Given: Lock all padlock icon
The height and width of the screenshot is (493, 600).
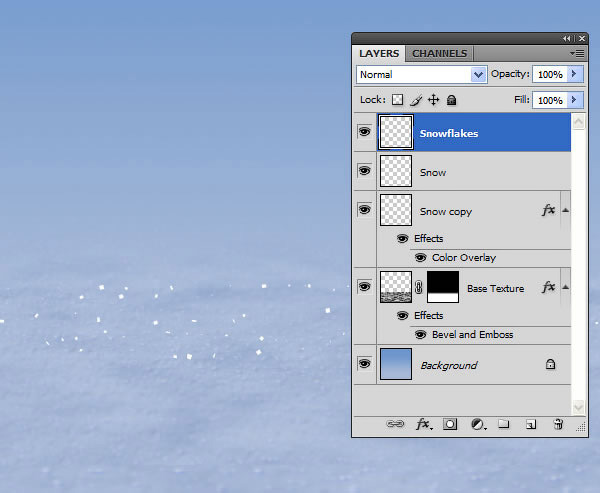Looking at the screenshot, I should (452, 100).
